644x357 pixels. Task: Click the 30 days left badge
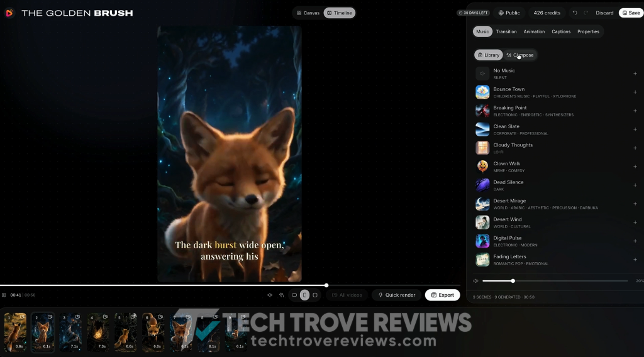tap(473, 13)
